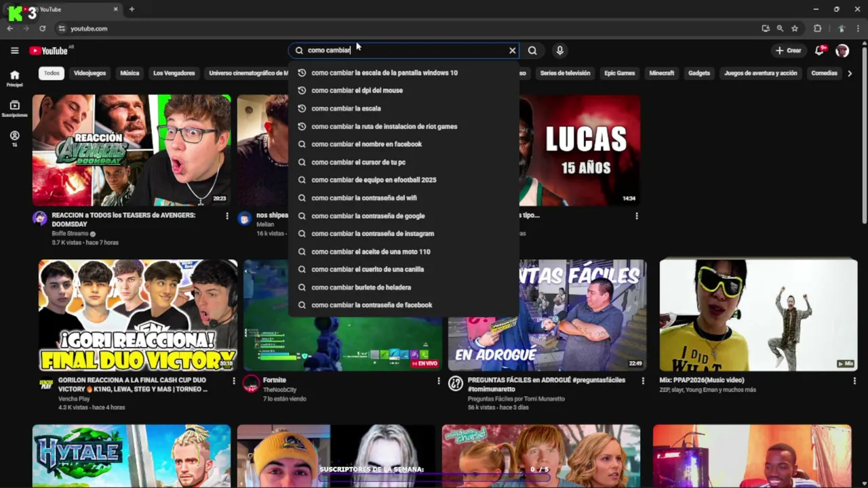Open the Tú sidebar item
Image resolution: width=868 pixels, height=488 pixels.
(14, 138)
